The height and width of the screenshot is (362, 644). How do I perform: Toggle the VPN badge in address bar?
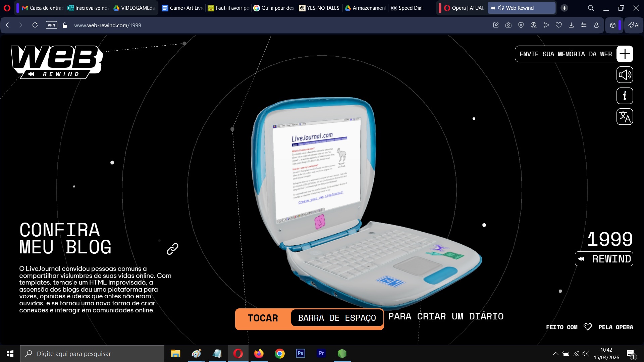[51, 25]
